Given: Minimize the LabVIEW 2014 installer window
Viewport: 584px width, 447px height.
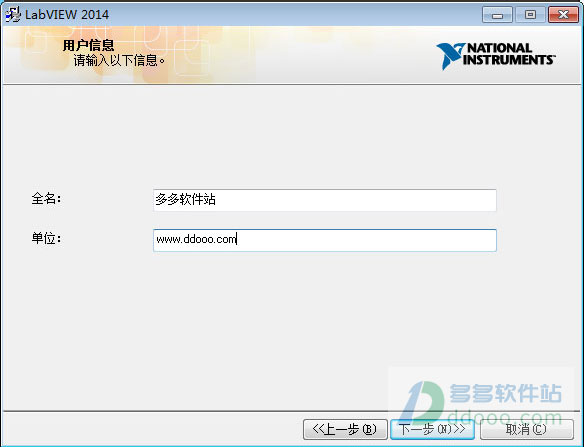Looking at the screenshot, I should (x=497, y=15).
